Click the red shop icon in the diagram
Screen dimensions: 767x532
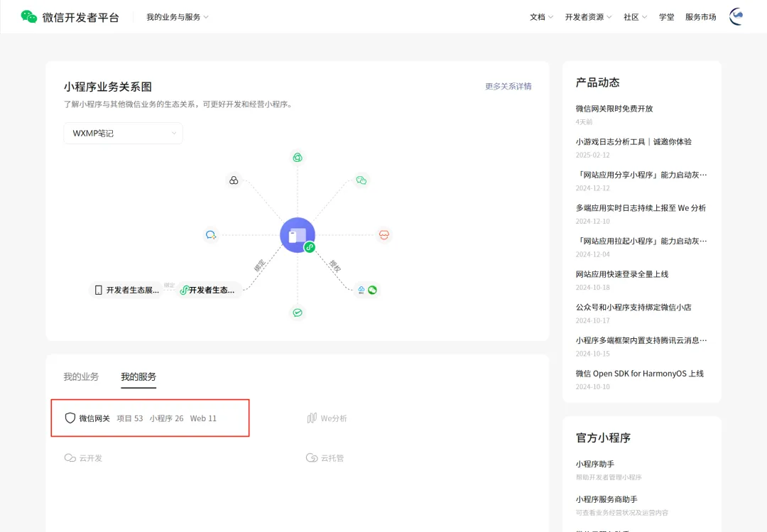(x=384, y=235)
